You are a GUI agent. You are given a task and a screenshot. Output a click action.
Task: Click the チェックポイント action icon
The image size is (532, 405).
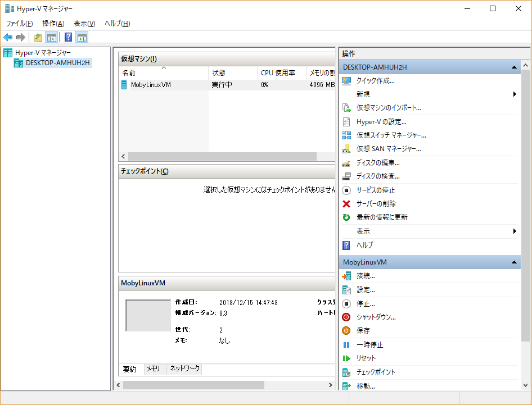tap(346, 372)
